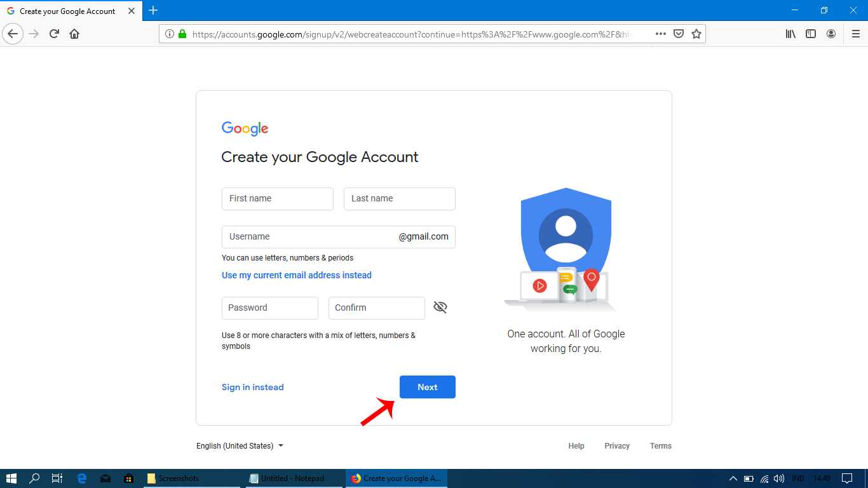This screenshot has width=868, height=488.
Task: Focus the Confirm password field
Action: coord(377,308)
